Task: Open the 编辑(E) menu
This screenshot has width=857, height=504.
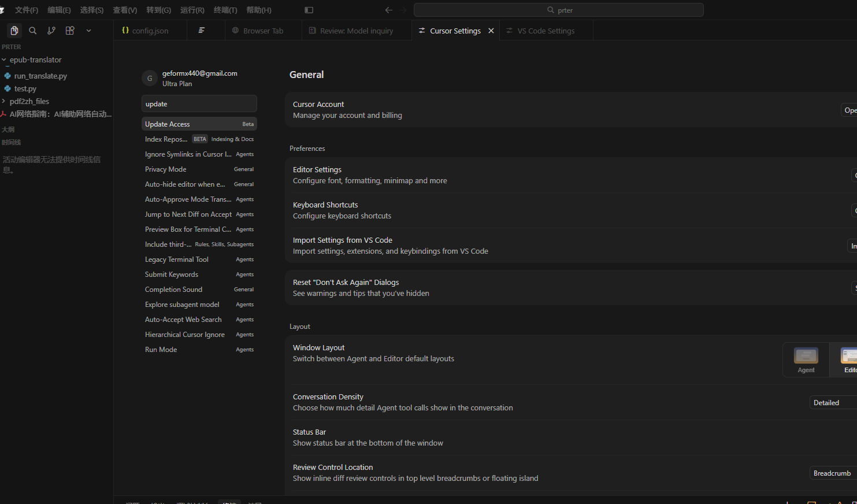Action: click(59, 10)
